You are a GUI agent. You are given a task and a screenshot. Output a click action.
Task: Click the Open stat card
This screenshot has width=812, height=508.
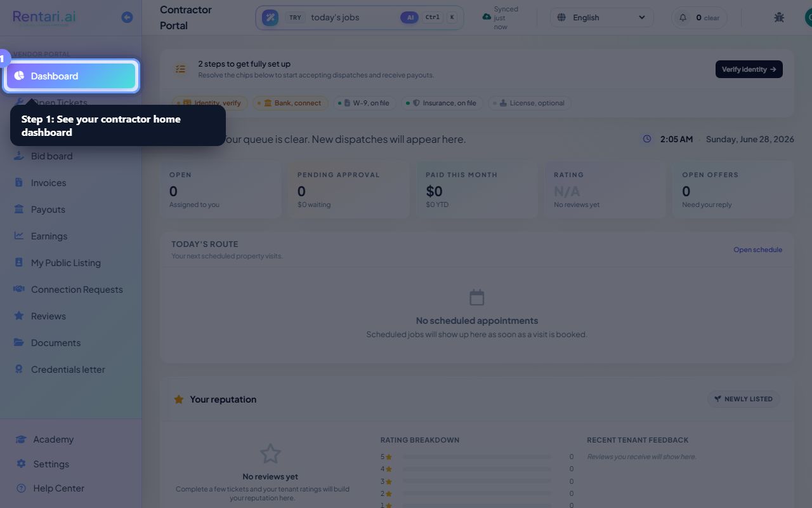tap(220, 189)
